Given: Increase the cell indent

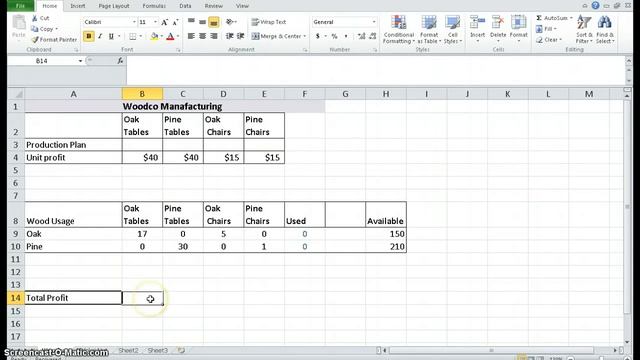Looking at the screenshot, I should point(240,36).
